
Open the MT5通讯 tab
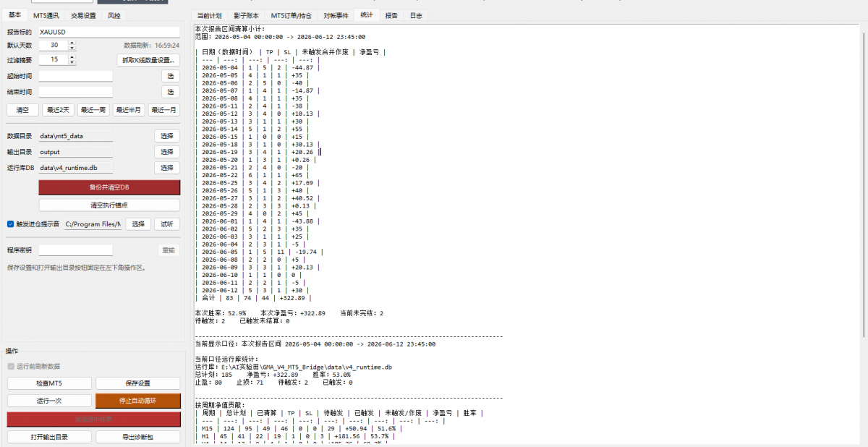point(46,15)
